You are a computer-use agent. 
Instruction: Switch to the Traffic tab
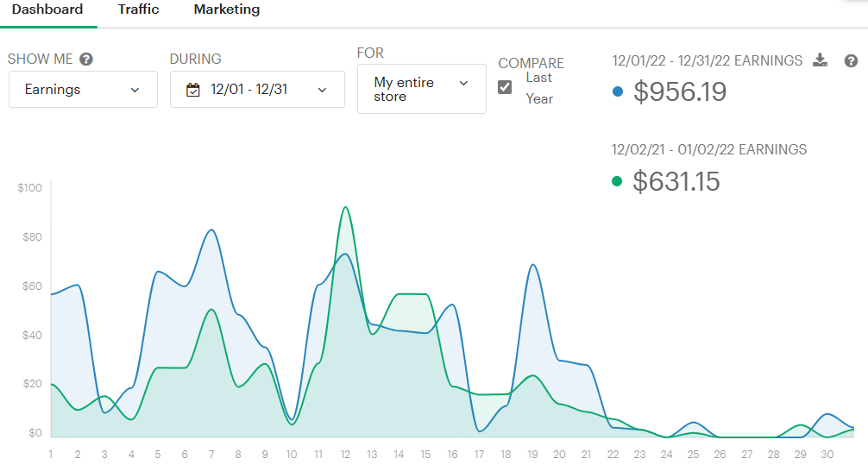click(x=139, y=10)
